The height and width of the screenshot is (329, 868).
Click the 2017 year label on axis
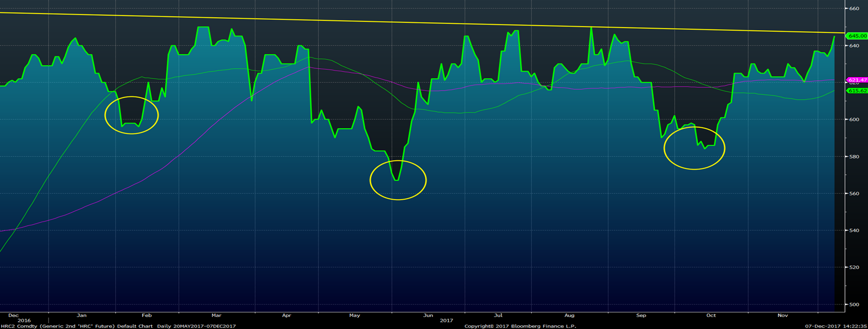pos(446,321)
